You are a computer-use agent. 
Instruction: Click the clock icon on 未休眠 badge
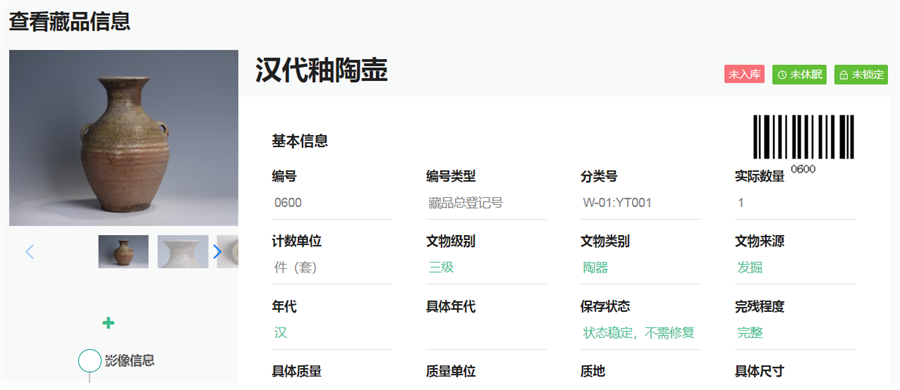coord(782,75)
